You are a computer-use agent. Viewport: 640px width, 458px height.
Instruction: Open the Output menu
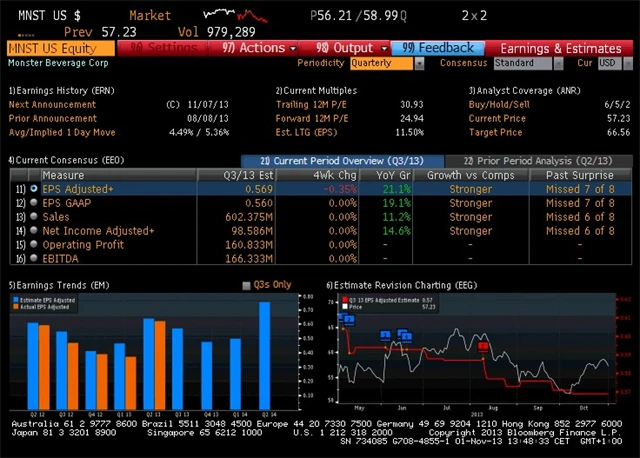tap(351, 48)
